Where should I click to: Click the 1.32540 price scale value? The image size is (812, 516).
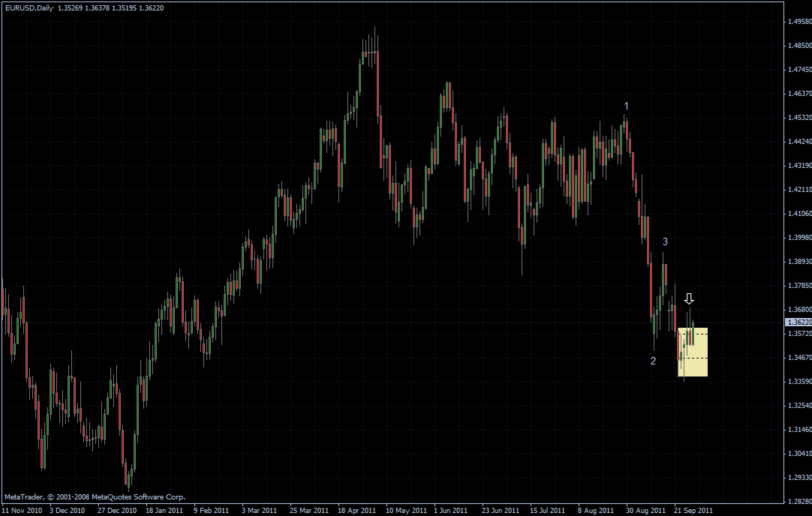tap(799, 405)
